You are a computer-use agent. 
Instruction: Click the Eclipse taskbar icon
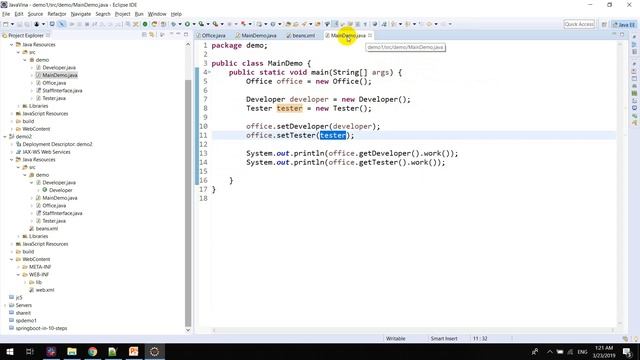[x=154, y=351]
